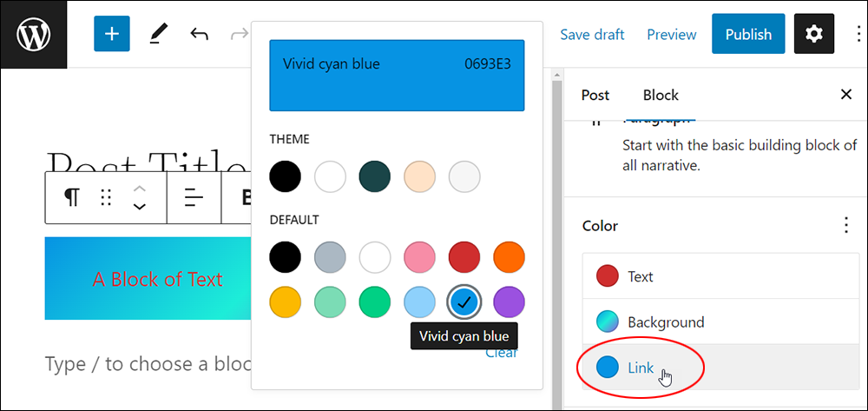Open text alignment options
The image size is (868, 411).
coord(194,197)
